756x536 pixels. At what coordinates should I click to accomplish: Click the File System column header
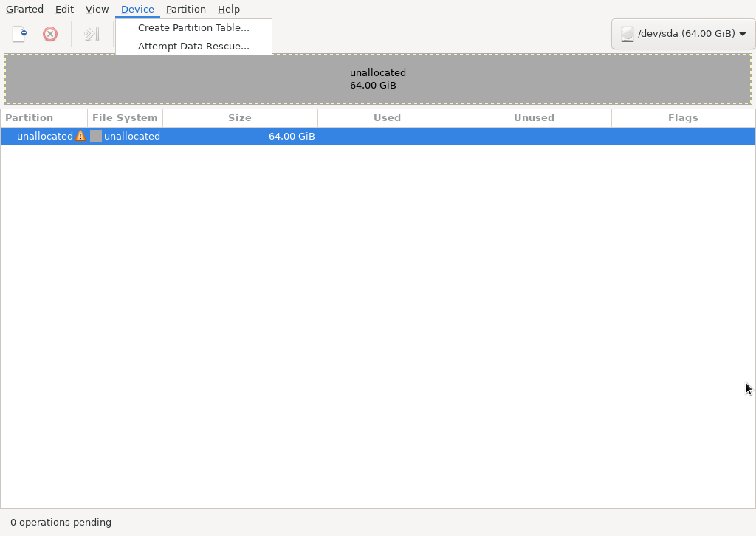click(x=125, y=117)
